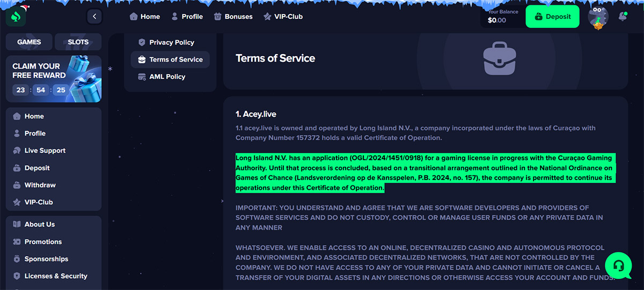Open Promotions in the sidebar
Viewport: 644px width, 290px height.
[43, 242]
